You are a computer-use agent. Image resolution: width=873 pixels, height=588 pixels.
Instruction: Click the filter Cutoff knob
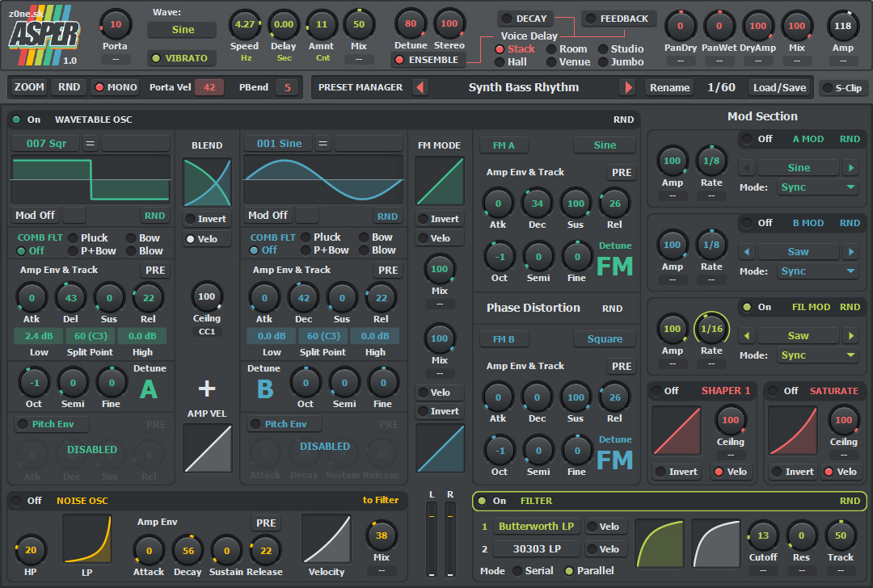click(763, 535)
